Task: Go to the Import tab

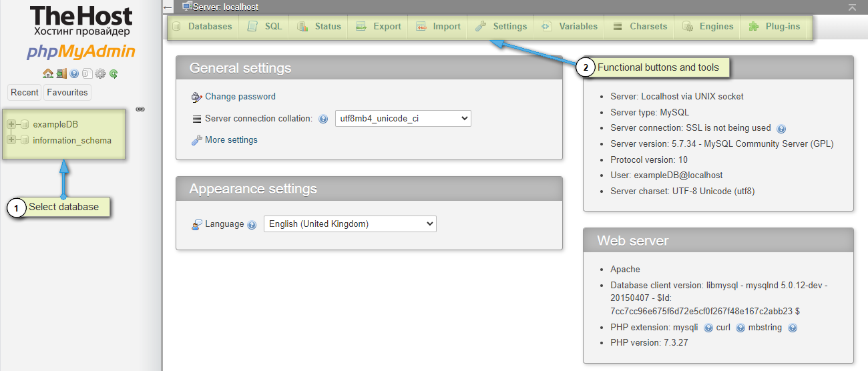Action: (439, 27)
